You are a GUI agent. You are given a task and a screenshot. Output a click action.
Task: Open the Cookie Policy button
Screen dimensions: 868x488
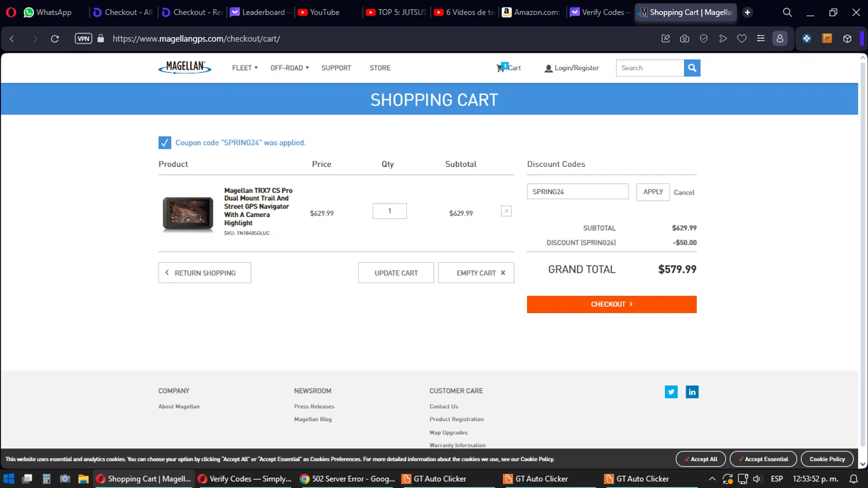827,459
